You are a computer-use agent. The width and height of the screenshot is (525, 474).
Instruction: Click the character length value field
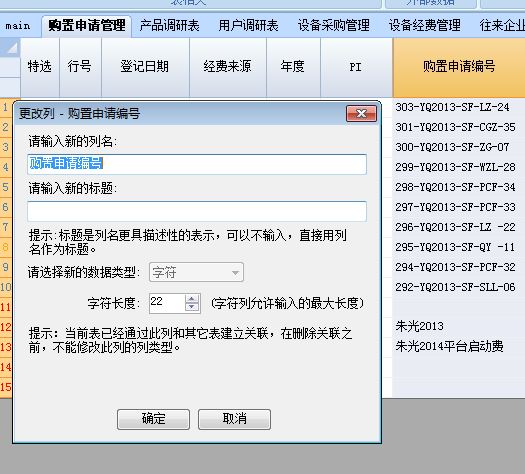167,303
